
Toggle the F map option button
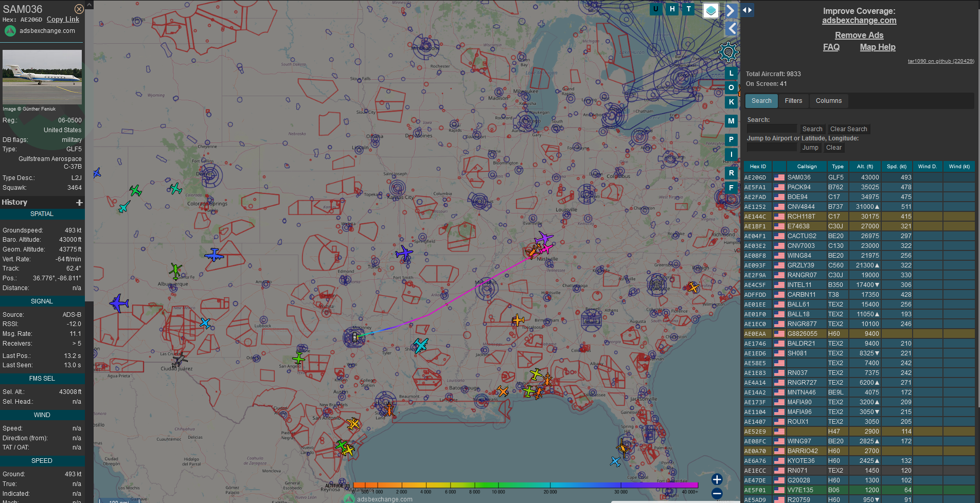click(732, 188)
